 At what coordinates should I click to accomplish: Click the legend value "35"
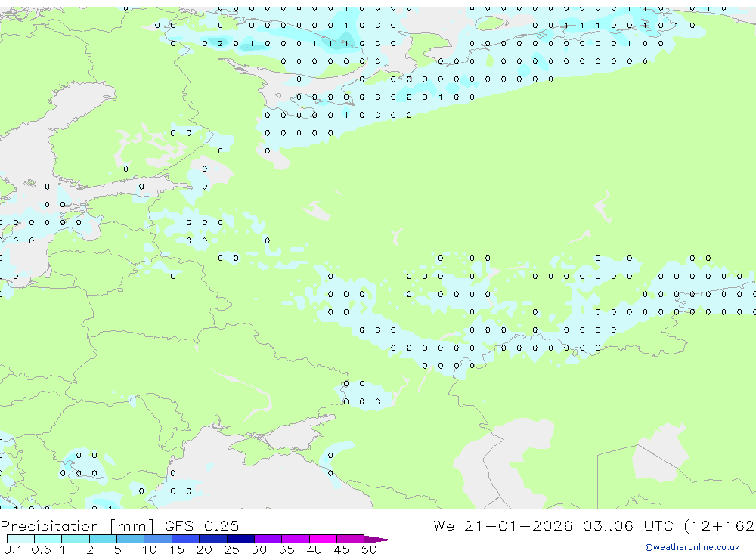point(287,549)
